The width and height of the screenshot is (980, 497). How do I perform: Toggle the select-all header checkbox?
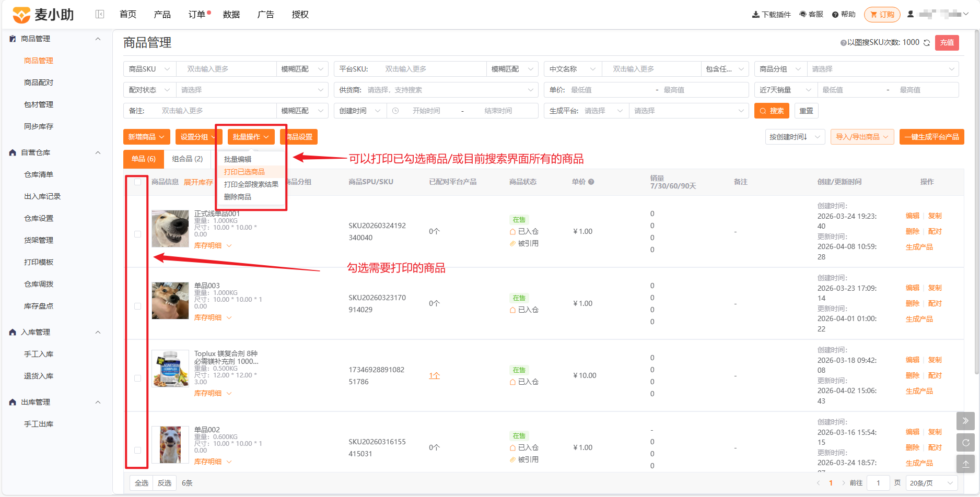click(x=137, y=182)
